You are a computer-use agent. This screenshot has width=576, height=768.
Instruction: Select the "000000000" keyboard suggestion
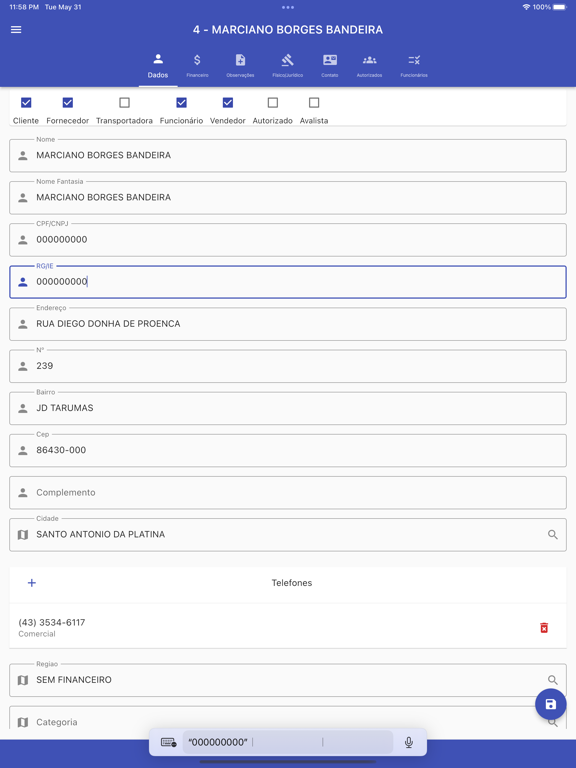click(218, 743)
